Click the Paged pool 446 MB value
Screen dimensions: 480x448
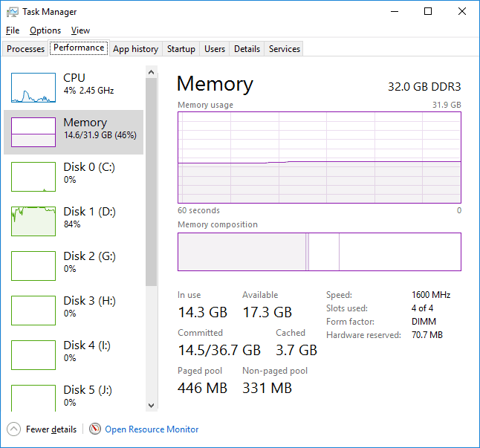click(x=202, y=388)
